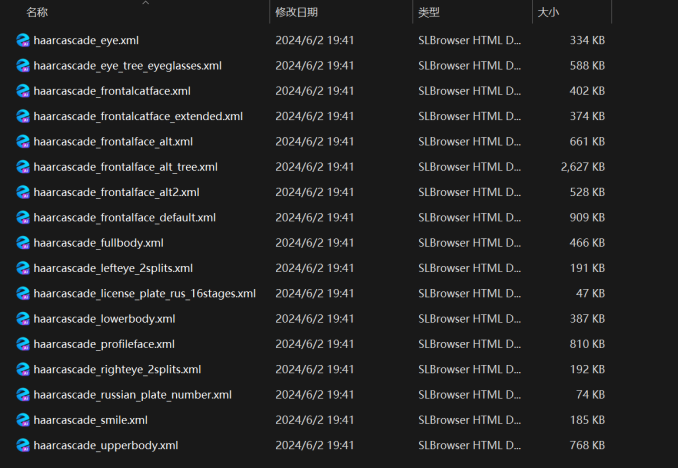Image resolution: width=679 pixels, height=469 pixels.
Task: Click the 191 KB size value
Action: tap(588, 268)
